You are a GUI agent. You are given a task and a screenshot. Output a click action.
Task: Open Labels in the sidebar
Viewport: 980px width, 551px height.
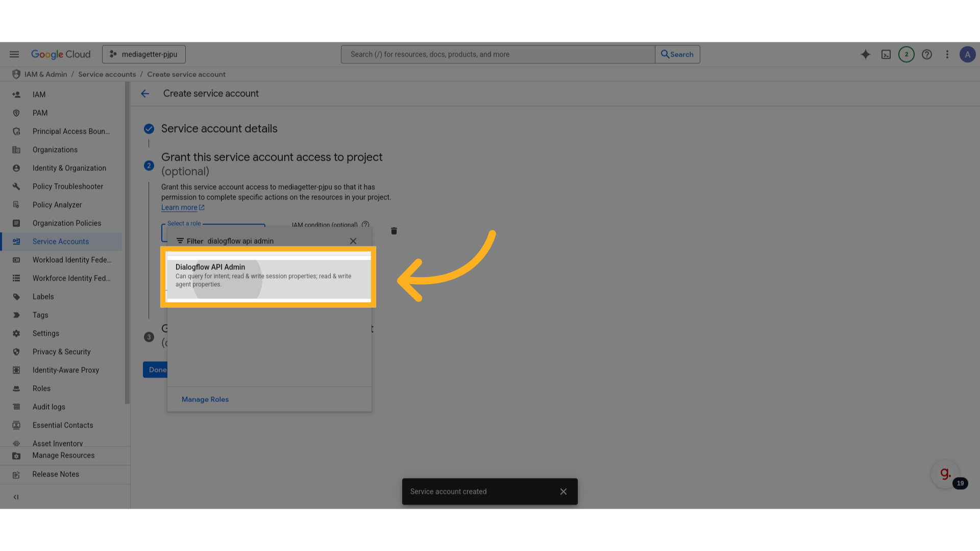tap(61, 296)
